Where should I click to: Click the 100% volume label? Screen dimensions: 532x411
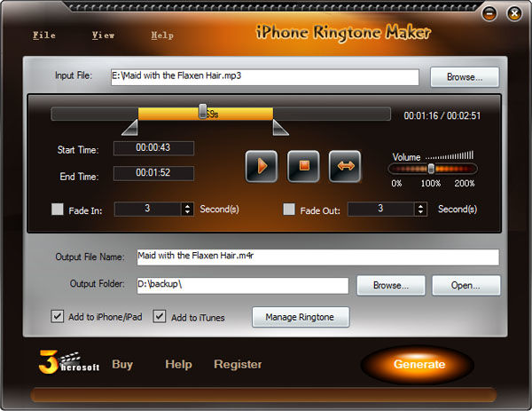pyautogui.click(x=431, y=184)
